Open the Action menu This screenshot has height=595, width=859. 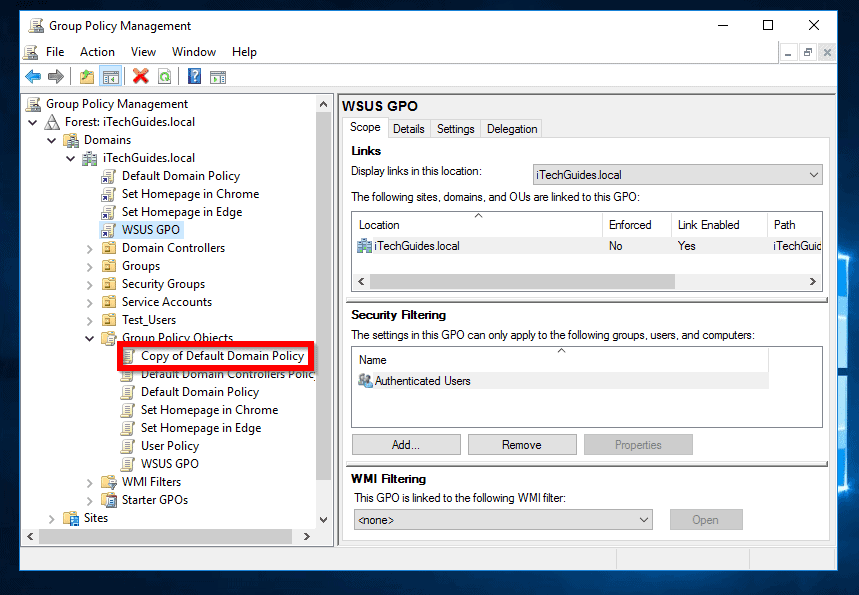click(97, 52)
